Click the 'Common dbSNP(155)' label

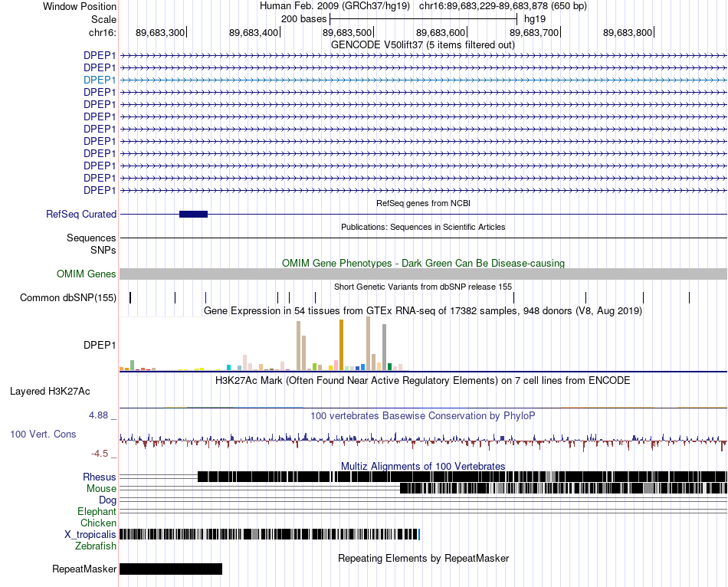68,297
